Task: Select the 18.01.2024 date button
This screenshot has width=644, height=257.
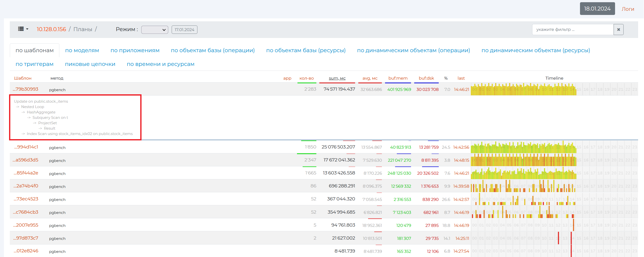Action: (x=597, y=9)
